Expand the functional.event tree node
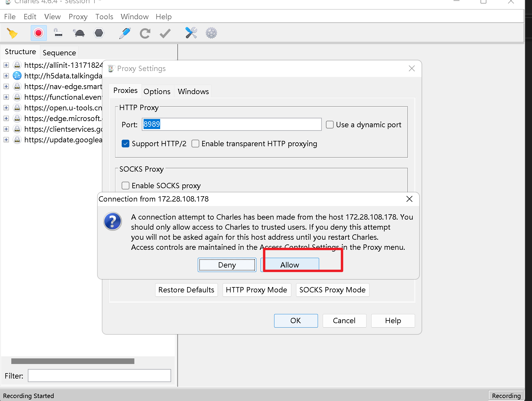This screenshot has width=532, height=401. click(x=6, y=97)
